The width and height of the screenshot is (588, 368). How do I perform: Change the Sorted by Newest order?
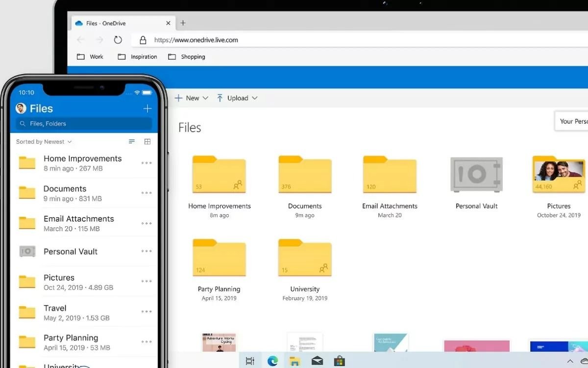coord(43,141)
